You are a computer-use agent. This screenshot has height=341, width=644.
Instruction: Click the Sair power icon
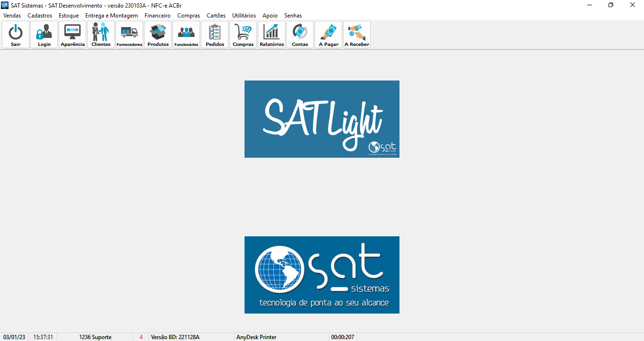[16, 34]
